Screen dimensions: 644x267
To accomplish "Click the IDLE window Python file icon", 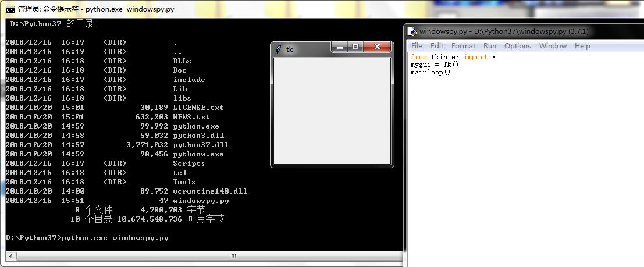I will pos(412,31).
